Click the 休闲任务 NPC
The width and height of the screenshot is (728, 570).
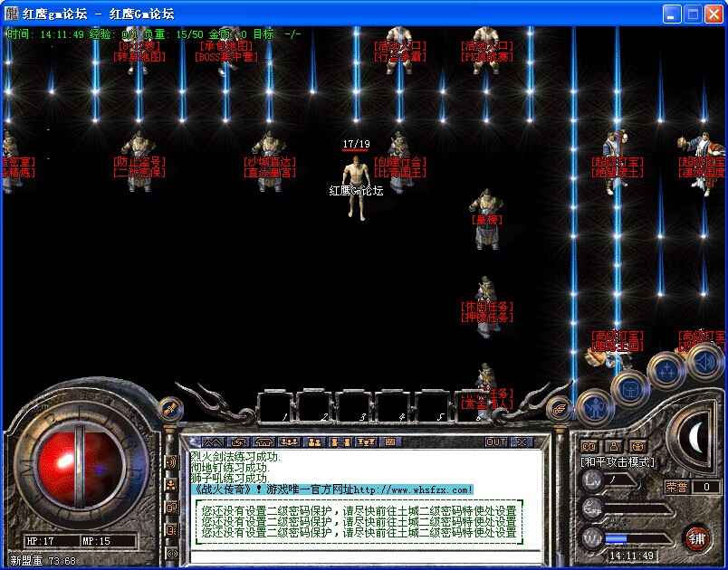click(486, 307)
